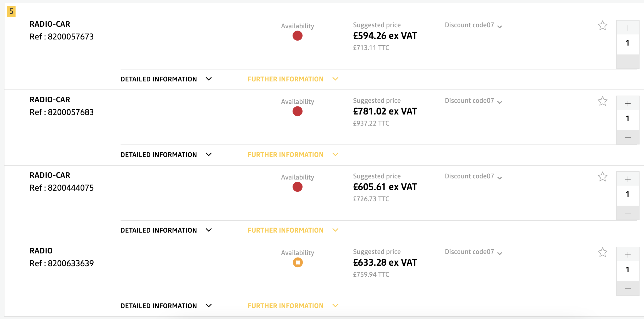The image size is (644, 319).
Task: Click the quantity field of Ref 8200444075
Action: tap(628, 194)
